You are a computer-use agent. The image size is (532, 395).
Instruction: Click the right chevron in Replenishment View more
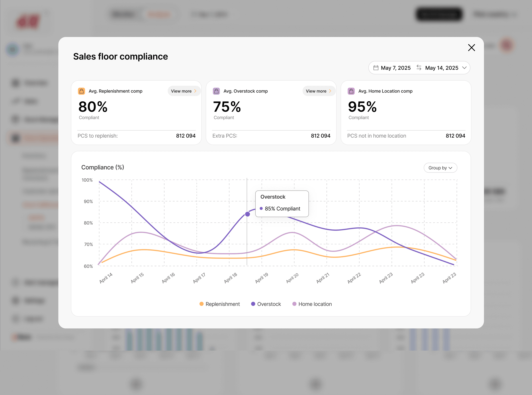click(195, 91)
